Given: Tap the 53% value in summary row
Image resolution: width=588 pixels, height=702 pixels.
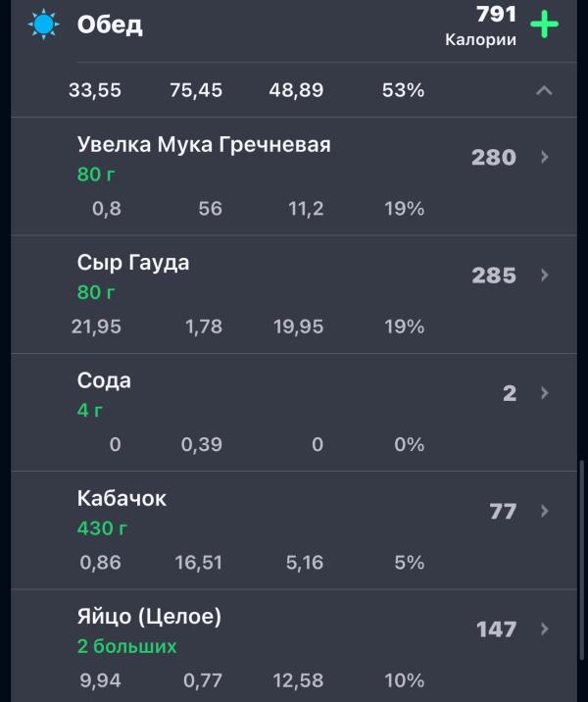Looking at the screenshot, I should [x=403, y=90].
